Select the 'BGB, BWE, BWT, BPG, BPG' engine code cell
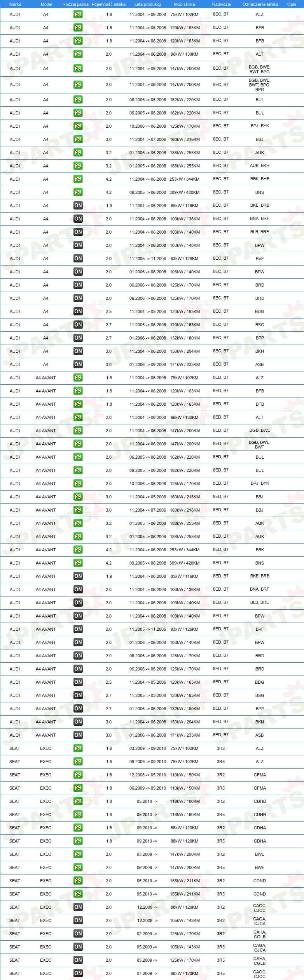 click(x=260, y=84)
